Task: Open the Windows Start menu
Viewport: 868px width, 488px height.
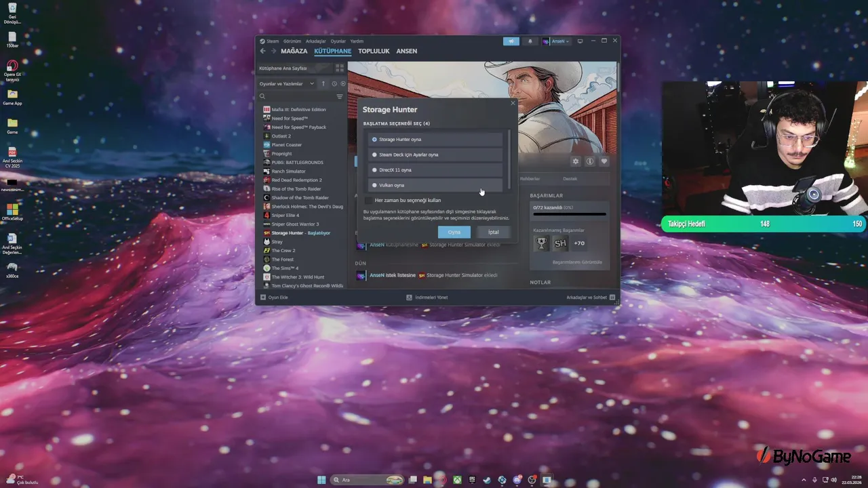Action: [321, 480]
